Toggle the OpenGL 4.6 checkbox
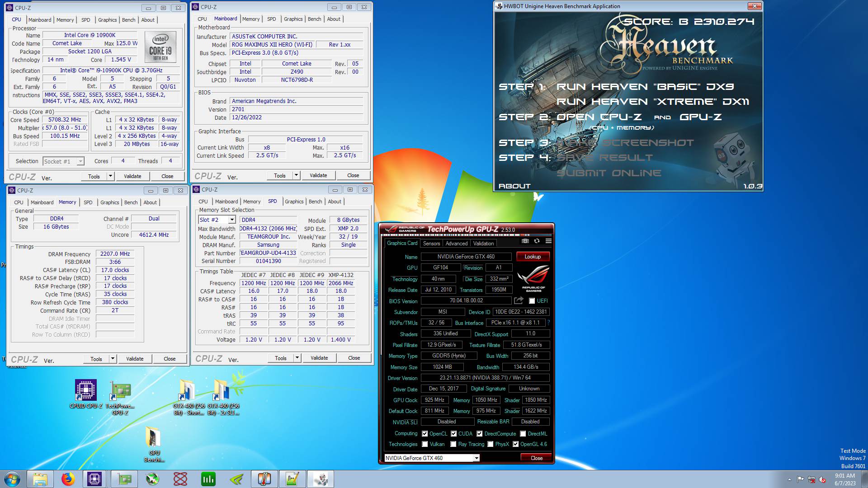The width and height of the screenshot is (868, 488). [515, 444]
